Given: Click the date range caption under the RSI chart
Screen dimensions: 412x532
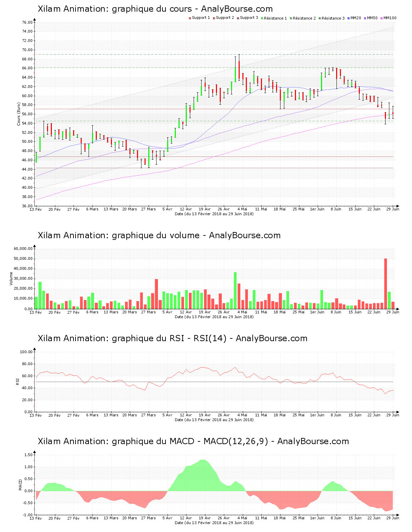Looking at the screenshot, I should click(214, 420).
